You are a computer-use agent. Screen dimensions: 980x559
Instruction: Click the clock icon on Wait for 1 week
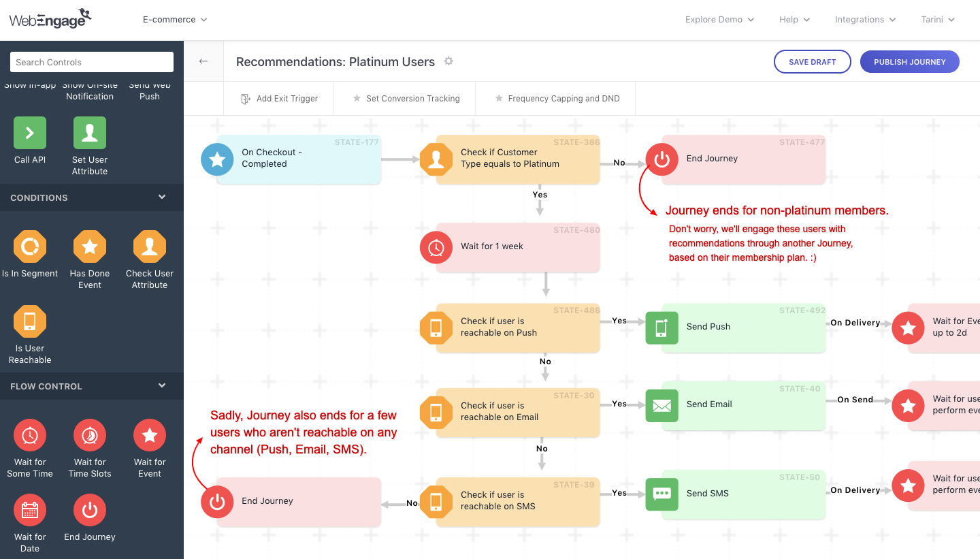point(436,247)
